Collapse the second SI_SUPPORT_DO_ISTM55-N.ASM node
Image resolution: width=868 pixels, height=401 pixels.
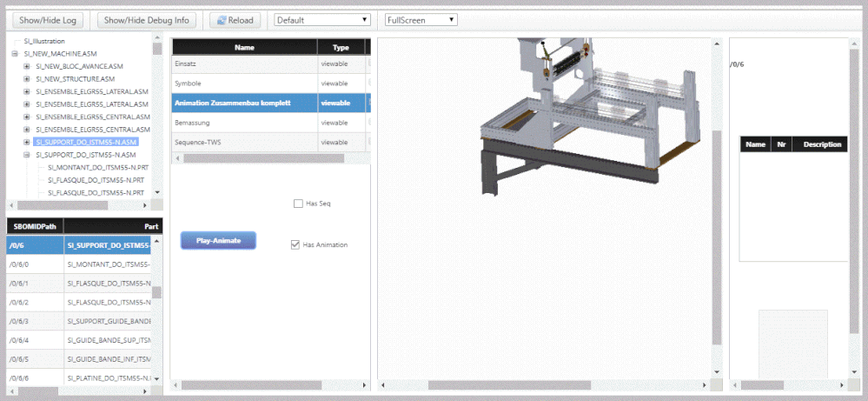coord(27,155)
